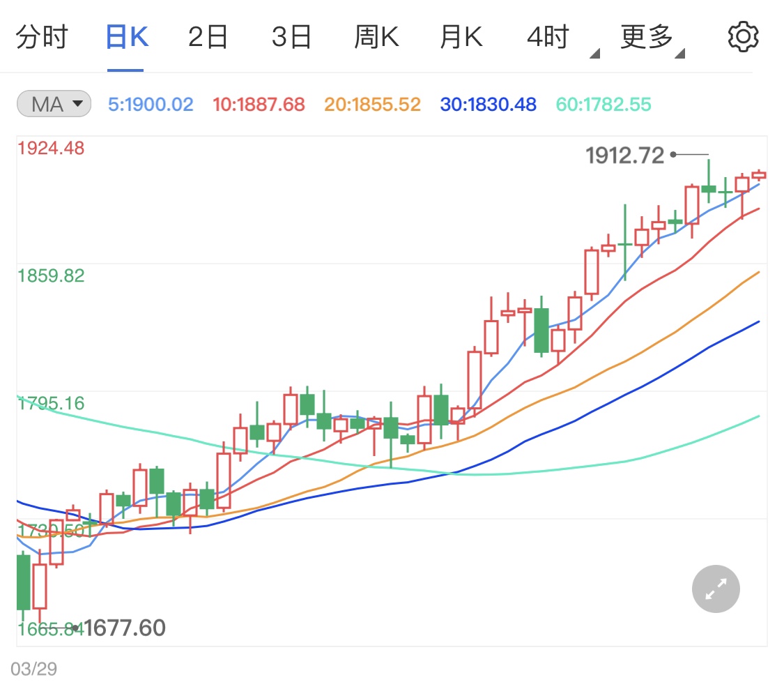
Task: Switch to 分时 tab
Action: pyautogui.click(x=42, y=37)
